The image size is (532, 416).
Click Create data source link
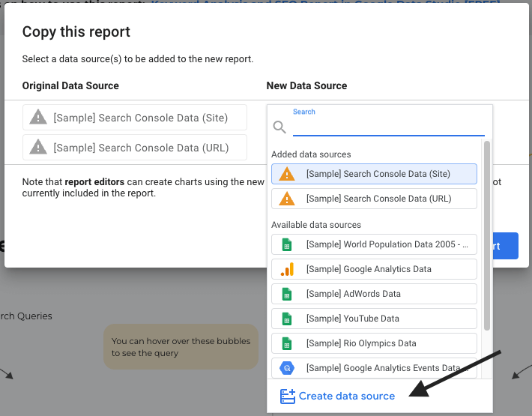tap(347, 396)
